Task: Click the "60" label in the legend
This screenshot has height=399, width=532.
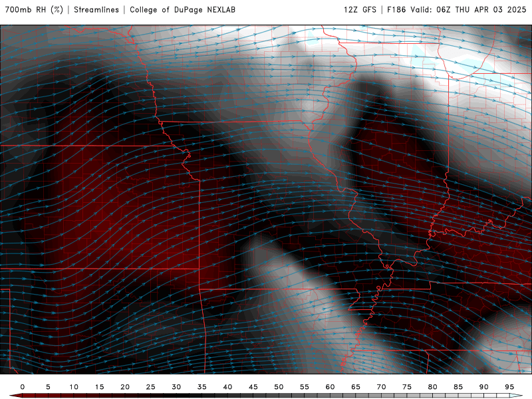Action: [x=330, y=387]
